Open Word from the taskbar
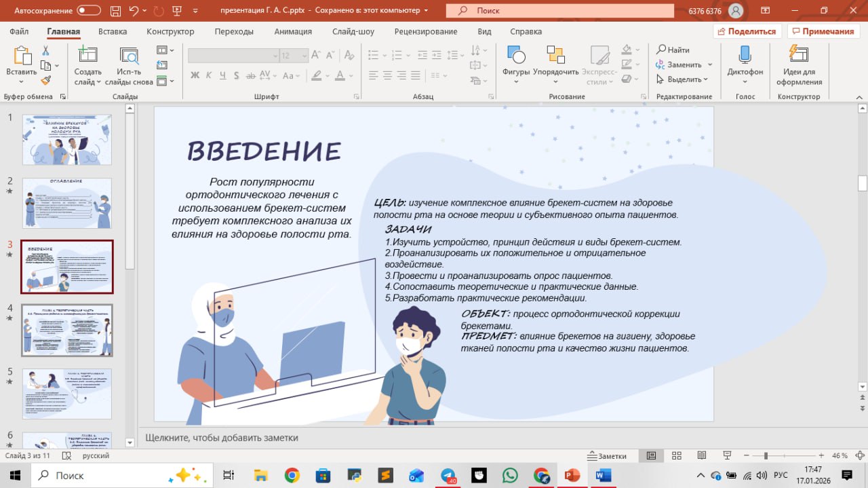Screen dimensions: 868x488 tap(603, 475)
